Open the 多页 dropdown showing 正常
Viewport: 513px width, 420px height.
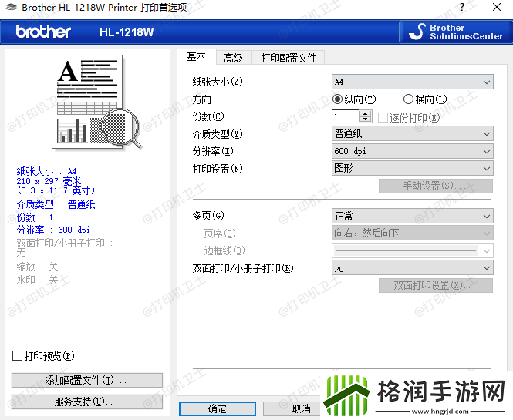(x=412, y=216)
